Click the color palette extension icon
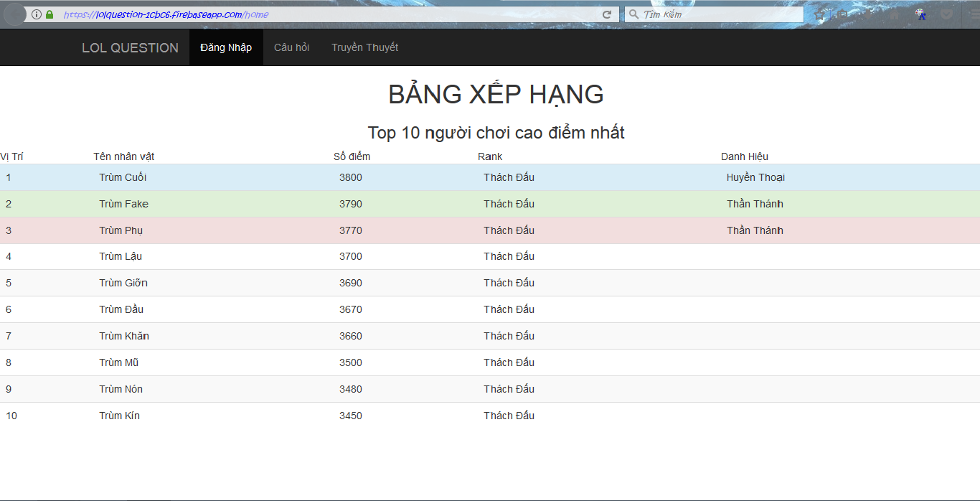980x501 pixels. click(920, 14)
